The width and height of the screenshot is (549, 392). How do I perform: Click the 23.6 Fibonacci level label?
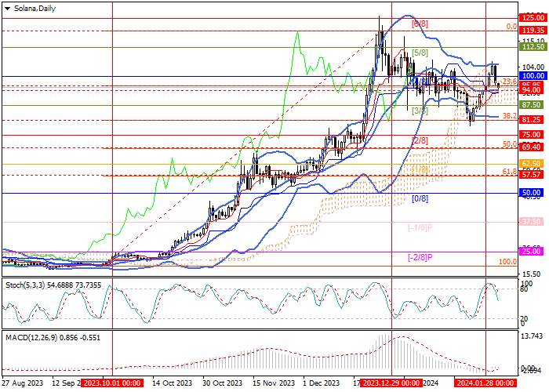(510, 82)
